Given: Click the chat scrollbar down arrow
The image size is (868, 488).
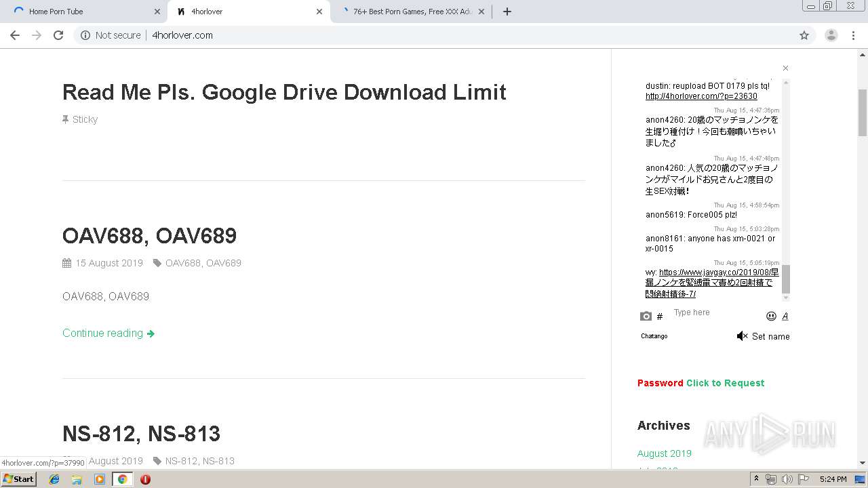Looking at the screenshot, I should pos(786,298).
